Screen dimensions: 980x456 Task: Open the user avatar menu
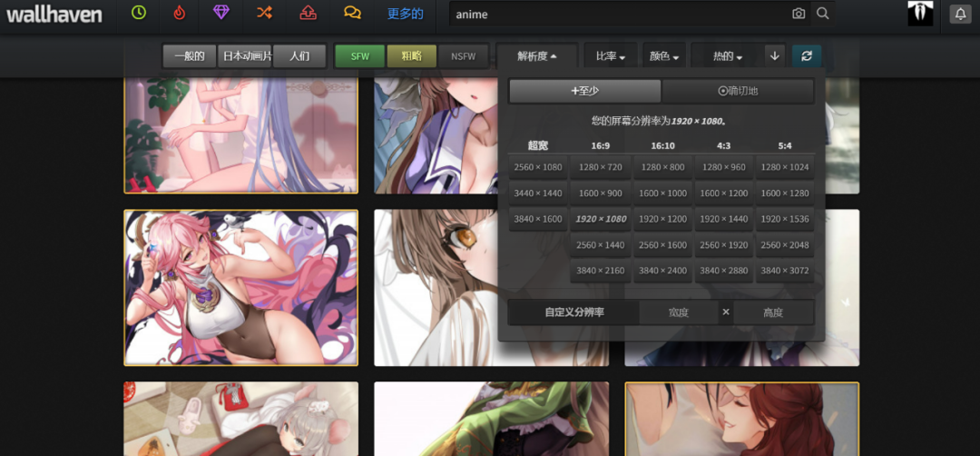point(920,13)
